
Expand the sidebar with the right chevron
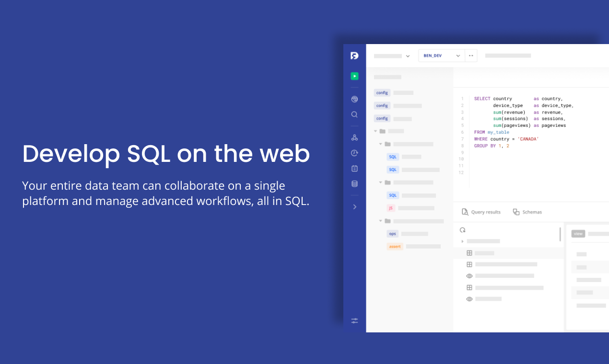click(354, 207)
